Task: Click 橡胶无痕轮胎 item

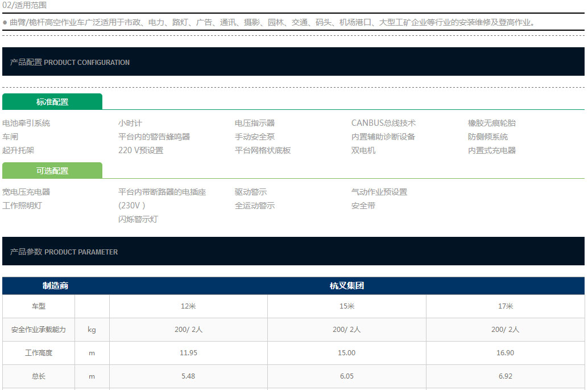Action: [x=492, y=123]
